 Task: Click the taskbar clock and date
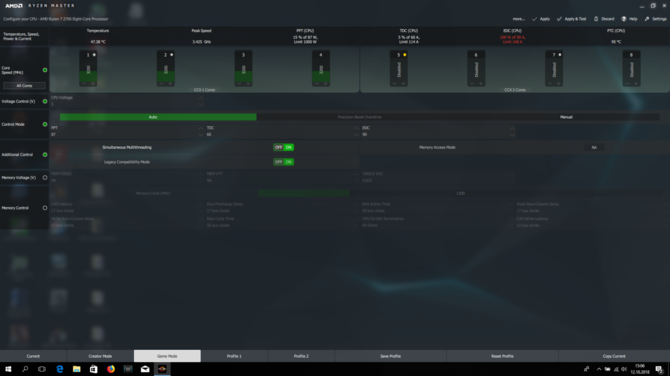coord(640,369)
